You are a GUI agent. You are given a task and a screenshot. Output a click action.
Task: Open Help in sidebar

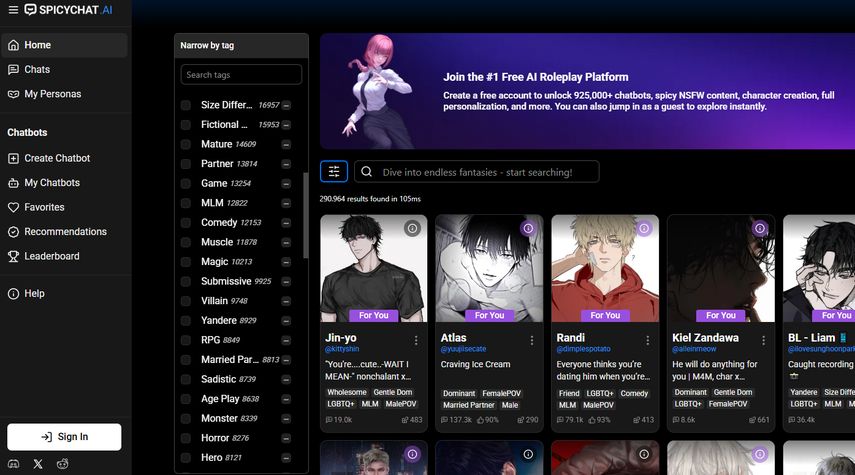coord(64,293)
